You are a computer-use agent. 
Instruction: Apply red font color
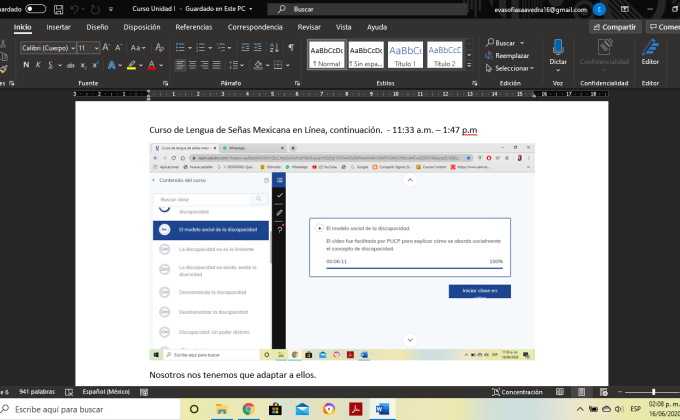[x=151, y=66]
